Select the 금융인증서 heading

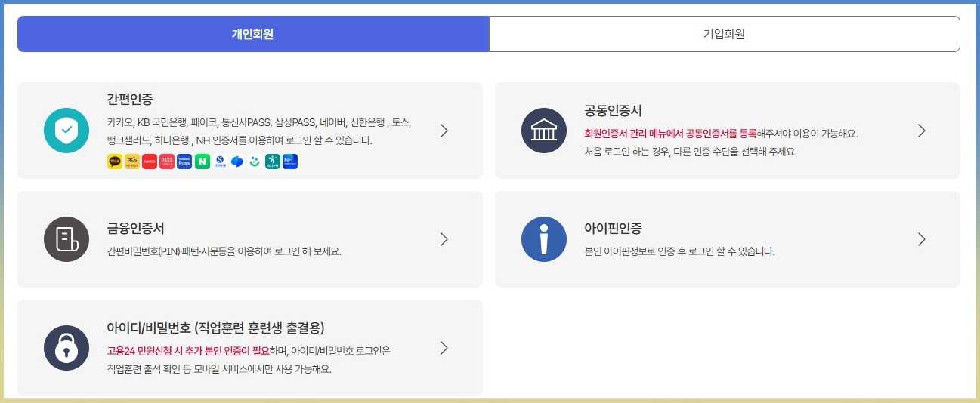coord(136,228)
